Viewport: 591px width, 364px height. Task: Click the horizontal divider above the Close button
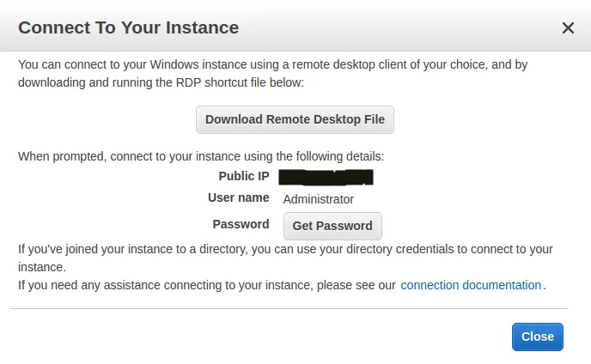pyautogui.click(x=289, y=308)
